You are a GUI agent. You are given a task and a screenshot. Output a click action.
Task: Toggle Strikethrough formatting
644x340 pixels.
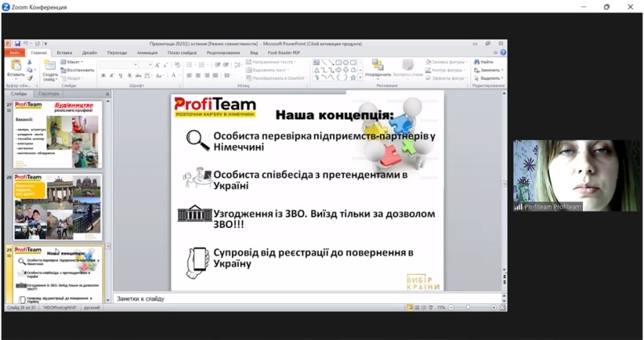(x=138, y=76)
